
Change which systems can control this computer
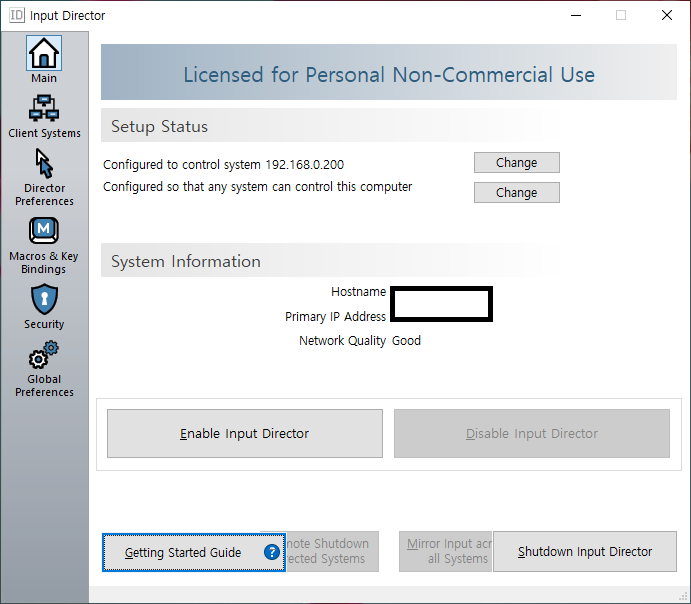pyautogui.click(x=516, y=193)
